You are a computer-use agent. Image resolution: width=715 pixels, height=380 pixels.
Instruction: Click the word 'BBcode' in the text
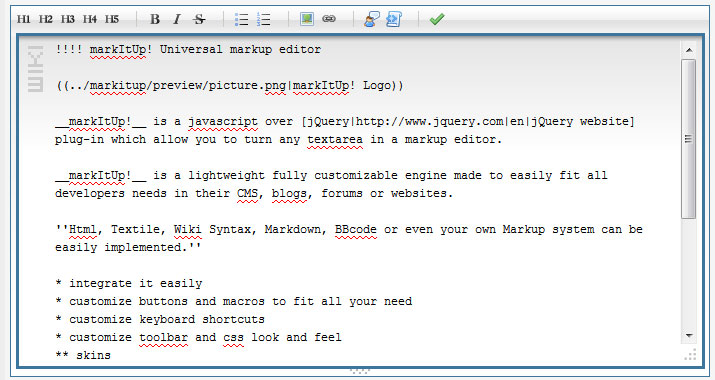click(356, 229)
